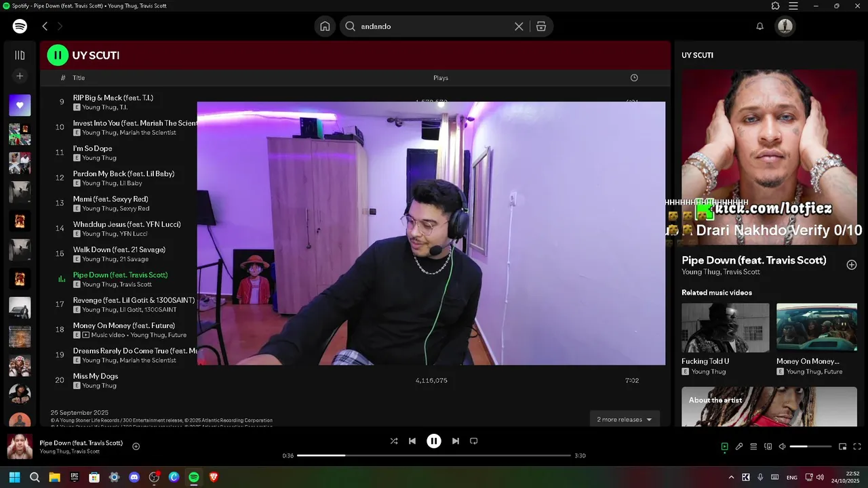This screenshot has width=868, height=488.
Task: Enter full screen mode
Action: pos(857,447)
